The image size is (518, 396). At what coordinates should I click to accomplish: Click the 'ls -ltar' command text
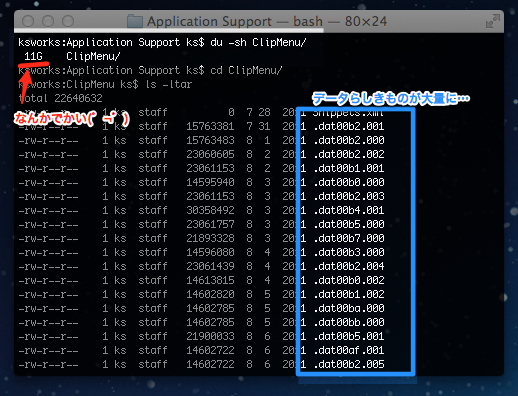coord(169,84)
